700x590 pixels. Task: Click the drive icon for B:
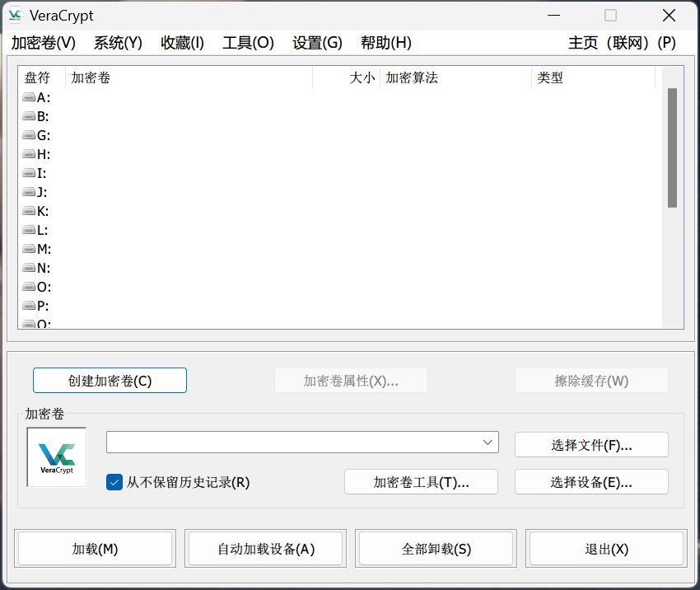29,116
